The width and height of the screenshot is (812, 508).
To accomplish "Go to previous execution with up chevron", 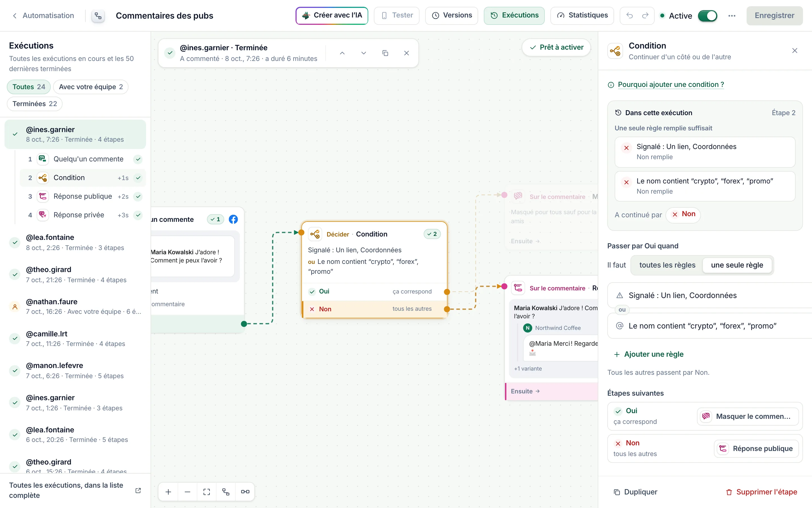I will coord(342,53).
